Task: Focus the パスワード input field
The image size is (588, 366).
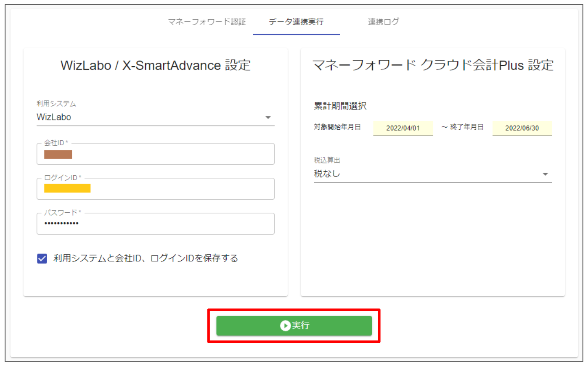Action: [155, 224]
